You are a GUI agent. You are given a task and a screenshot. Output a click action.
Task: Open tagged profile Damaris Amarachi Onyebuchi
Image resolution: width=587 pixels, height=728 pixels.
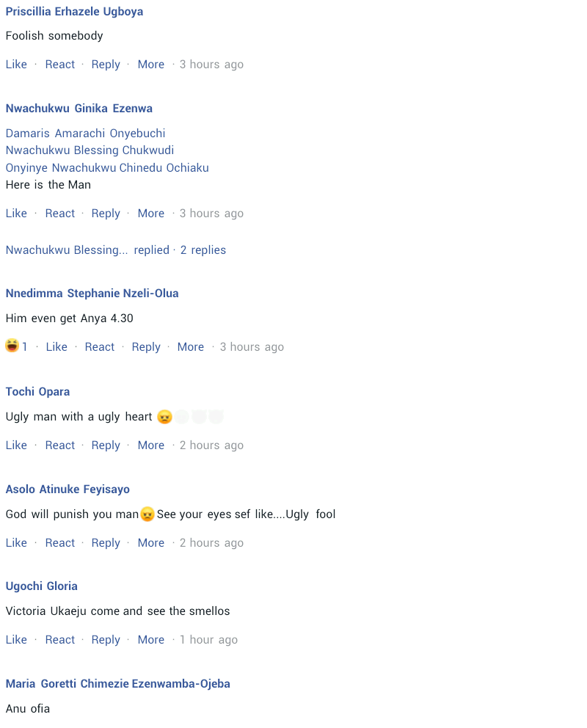[x=85, y=134]
